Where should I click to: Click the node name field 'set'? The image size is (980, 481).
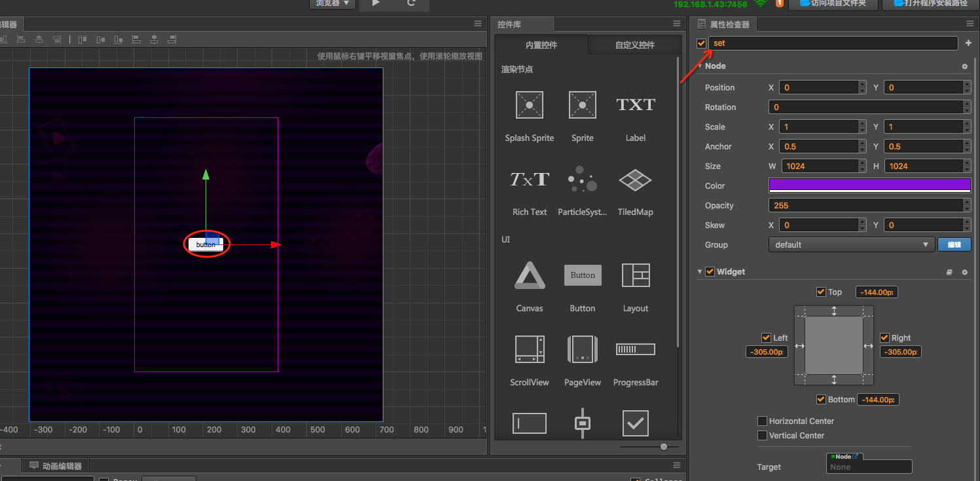tap(833, 43)
